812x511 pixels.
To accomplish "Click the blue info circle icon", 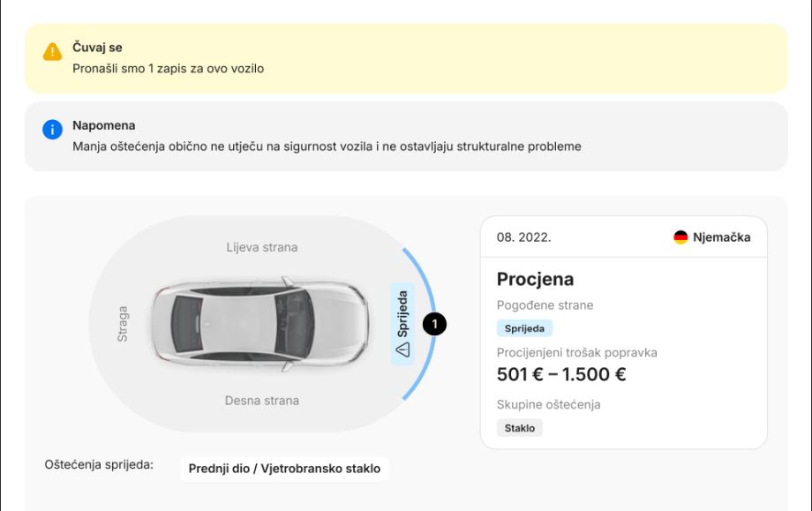I will click(53, 131).
